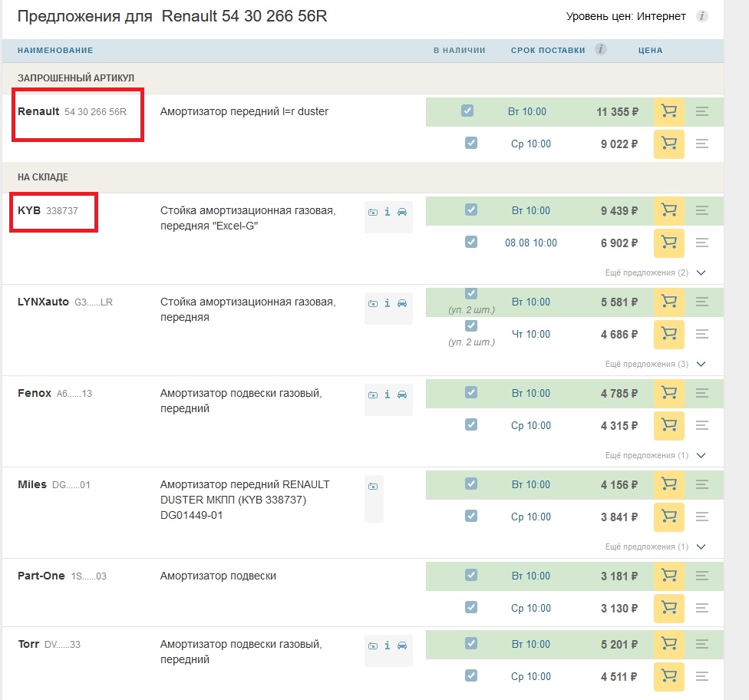
Task: Add the KYB 9 439 ₽ offer to cart
Action: point(668,211)
